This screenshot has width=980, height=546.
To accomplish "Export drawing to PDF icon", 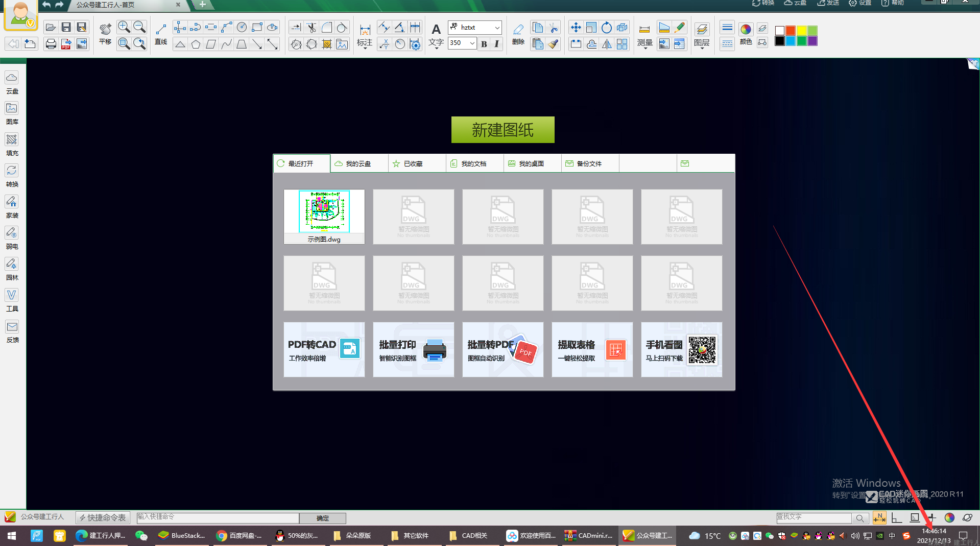I will (x=66, y=44).
